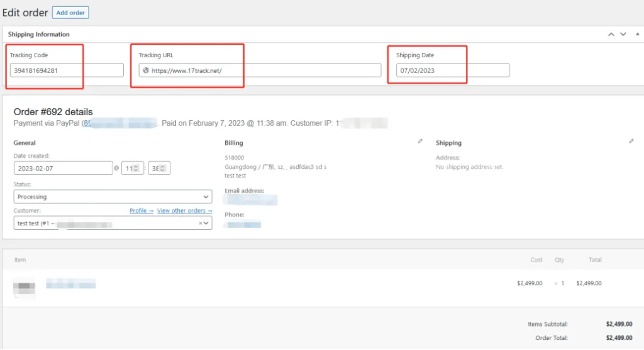The image size is (644, 350).
Task: Edit shipping address with the pencil icon
Action: click(631, 142)
